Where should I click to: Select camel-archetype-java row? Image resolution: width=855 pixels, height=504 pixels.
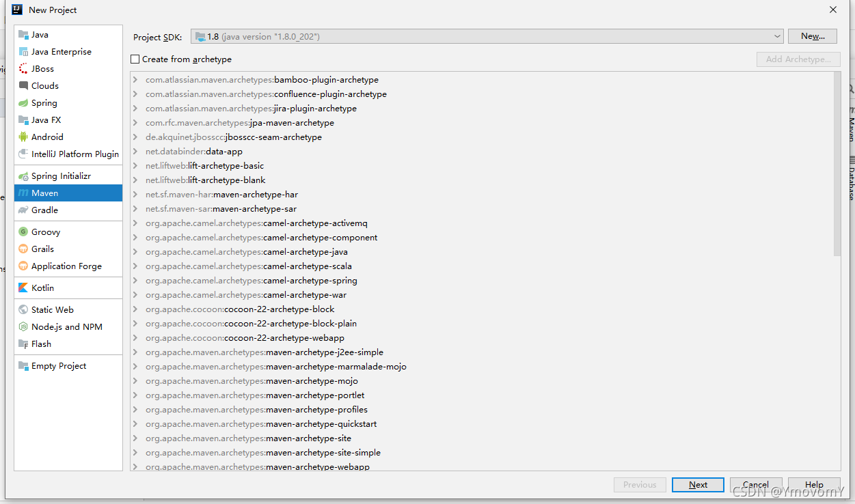click(482, 252)
